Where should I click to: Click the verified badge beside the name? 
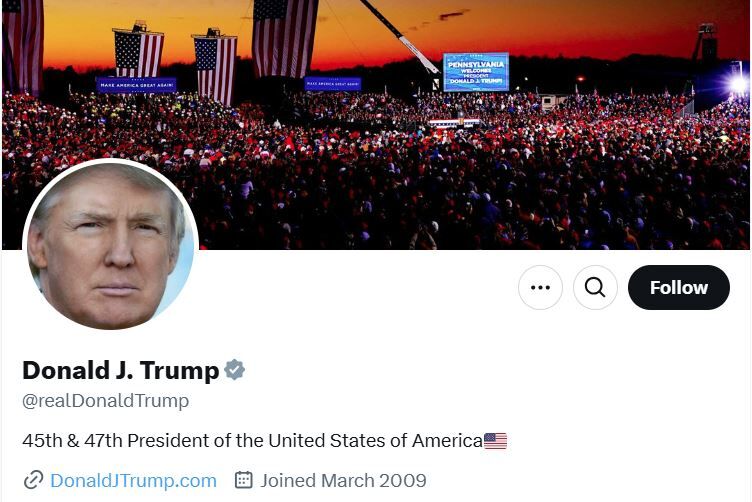(235, 370)
